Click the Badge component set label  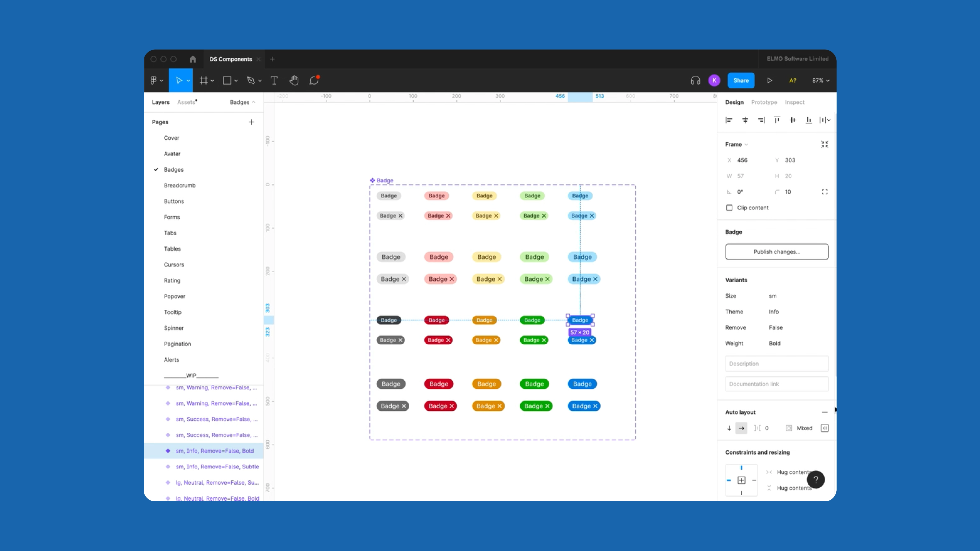pyautogui.click(x=382, y=180)
